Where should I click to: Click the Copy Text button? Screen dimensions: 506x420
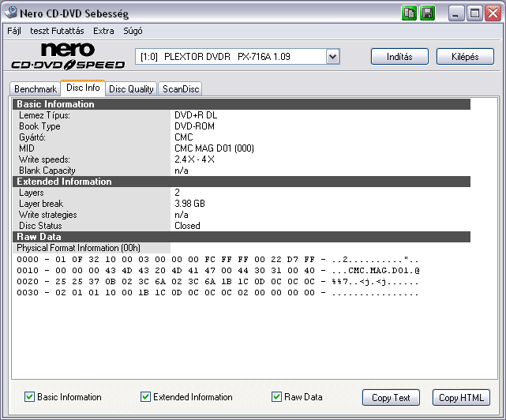pyautogui.click(x=391, y=397)
